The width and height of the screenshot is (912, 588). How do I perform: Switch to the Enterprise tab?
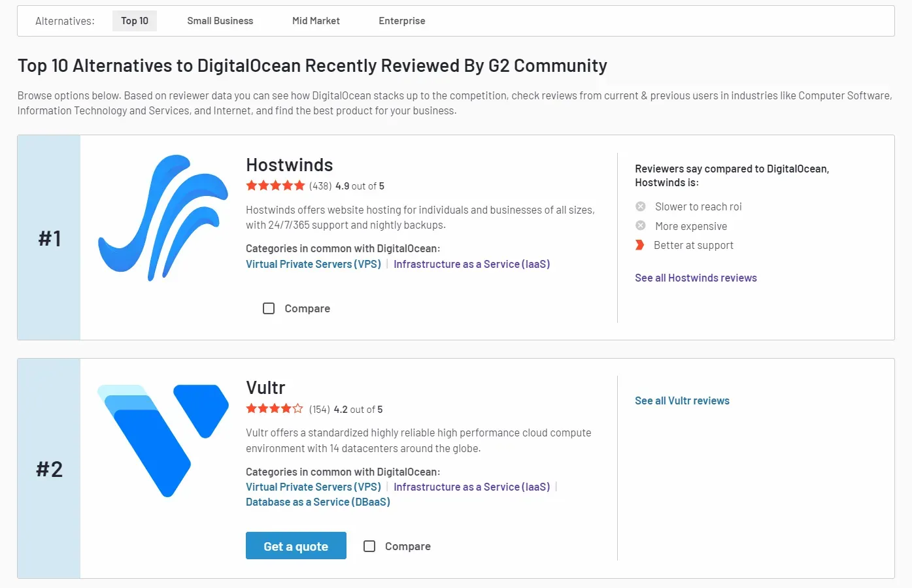pyautogui.click(x=401, y=21)
